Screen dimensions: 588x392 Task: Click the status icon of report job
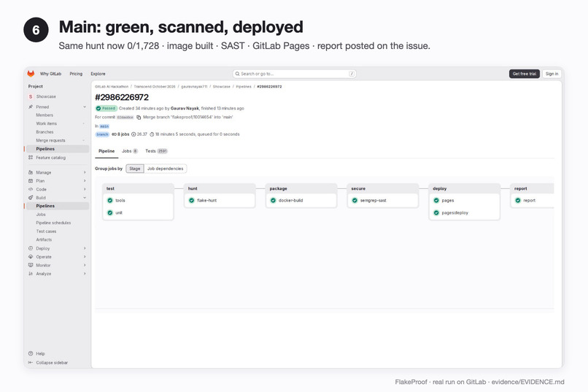tap(518, 200)
